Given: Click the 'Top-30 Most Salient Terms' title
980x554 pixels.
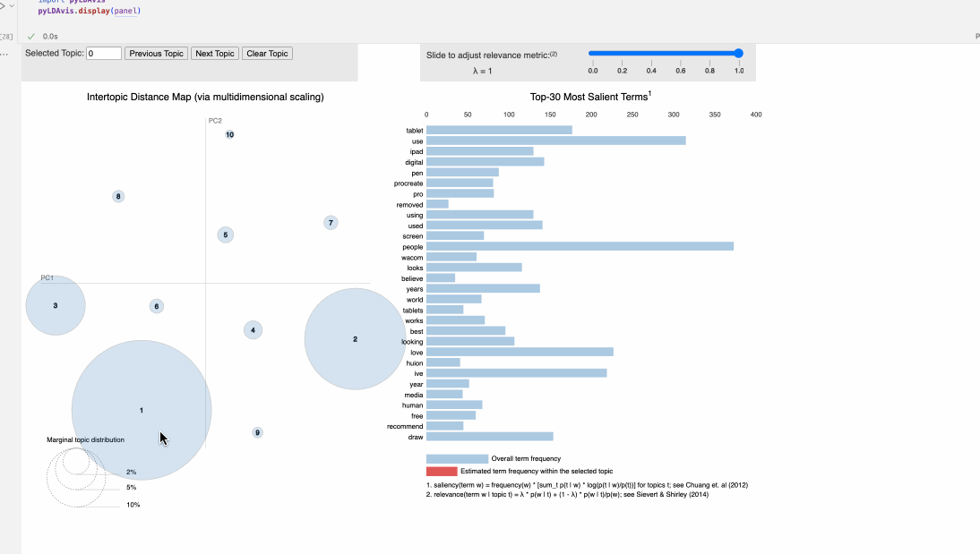Looking at the screenshot, I should coord(590,96).
